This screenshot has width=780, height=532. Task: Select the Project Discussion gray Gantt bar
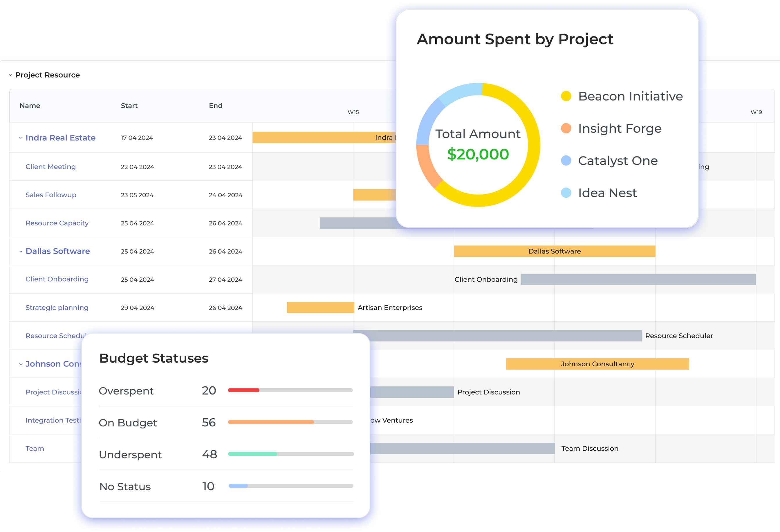tap(412, 392)
